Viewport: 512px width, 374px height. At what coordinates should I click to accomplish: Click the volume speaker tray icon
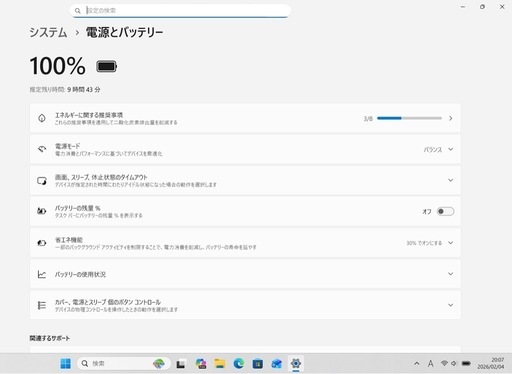tap(454, 363)
